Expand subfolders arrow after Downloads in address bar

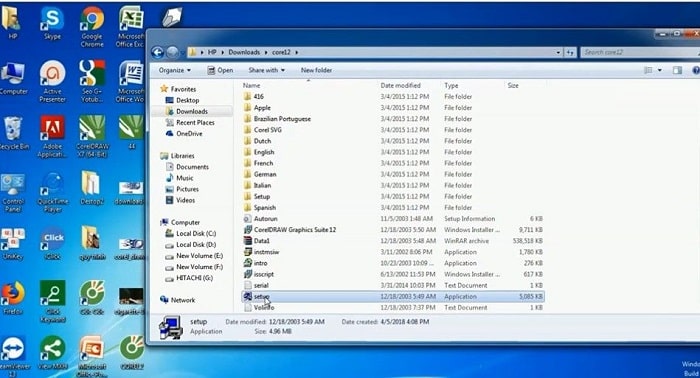click(266, 52)
